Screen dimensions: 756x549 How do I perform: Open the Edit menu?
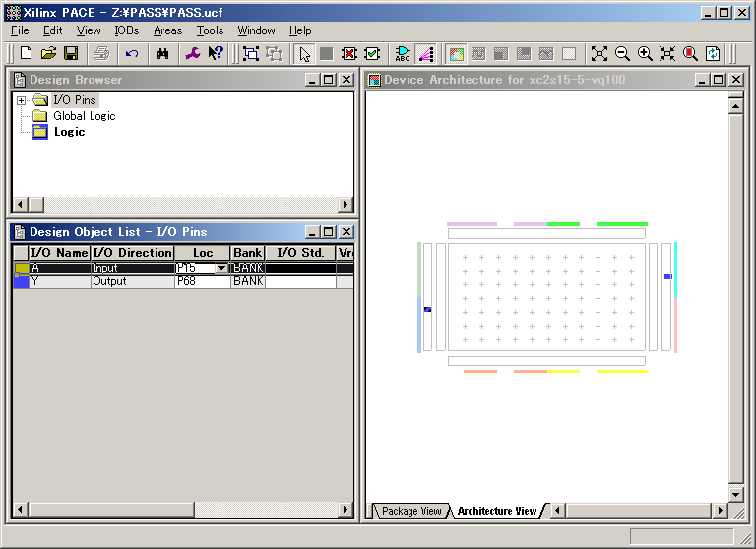pos(52,30)
